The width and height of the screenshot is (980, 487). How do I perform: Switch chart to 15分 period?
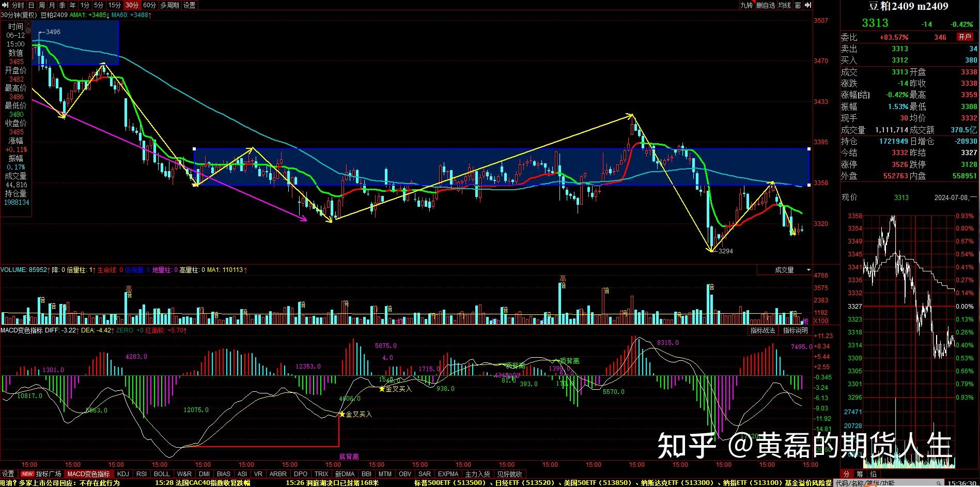coord(114,5)
